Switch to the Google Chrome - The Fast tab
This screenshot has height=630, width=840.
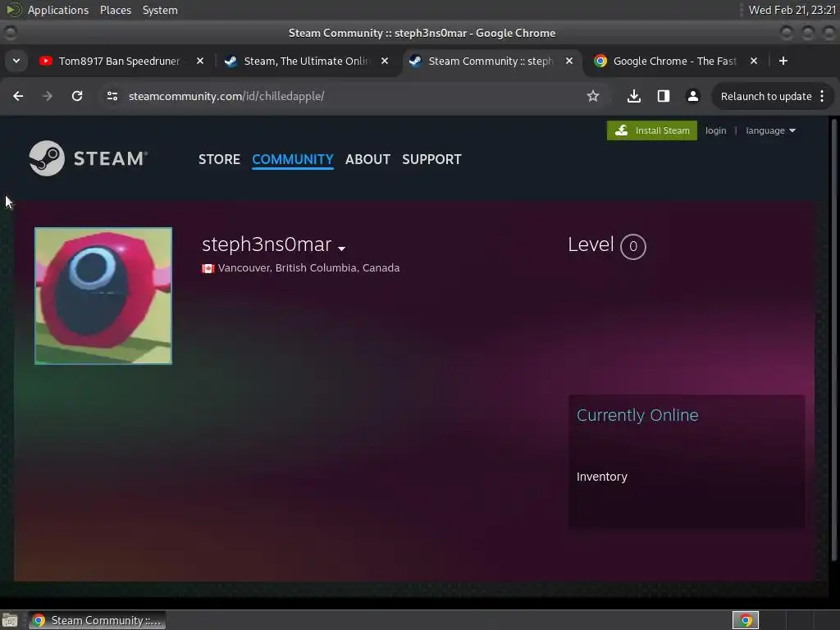pyautogui.click(x=674, y=61)
